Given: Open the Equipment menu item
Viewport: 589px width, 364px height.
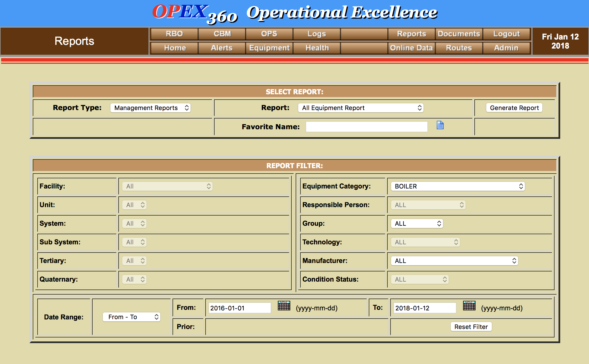Looking at the screenshot, I should tap(269, 48).
